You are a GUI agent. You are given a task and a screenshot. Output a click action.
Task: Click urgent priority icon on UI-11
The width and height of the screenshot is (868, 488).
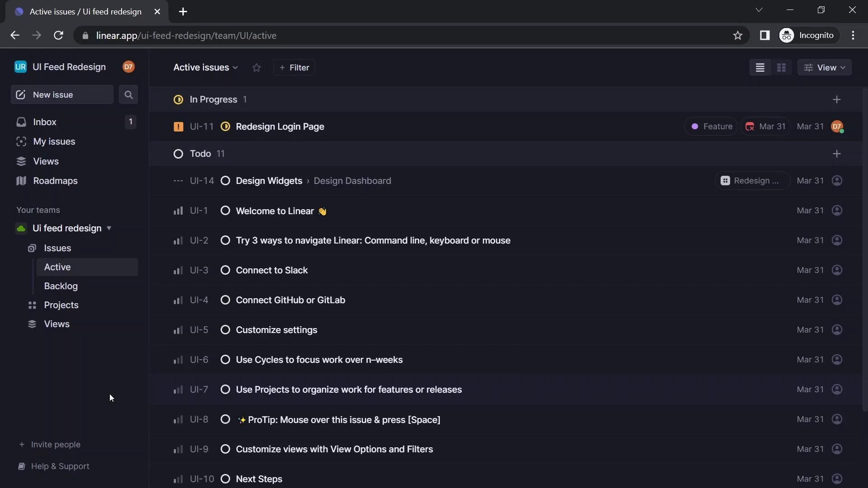178,127
